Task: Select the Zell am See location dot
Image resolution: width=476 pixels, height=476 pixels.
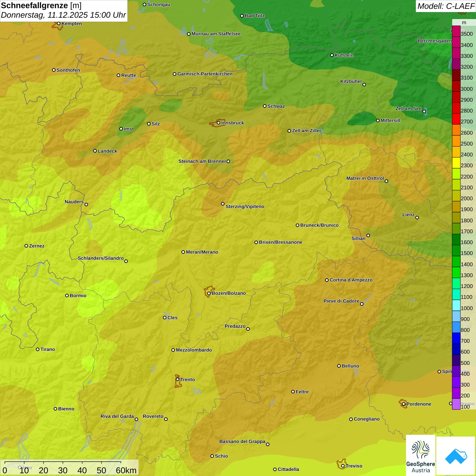Action: [424, 112]
